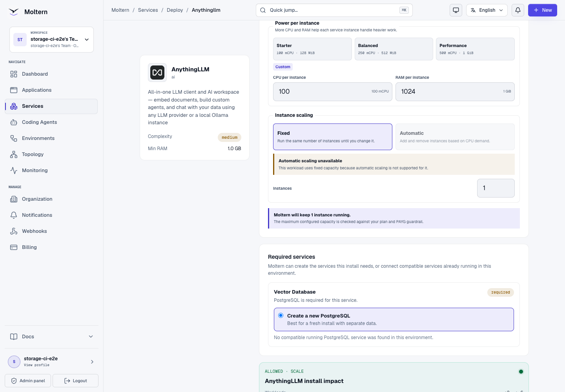Open the Billing page
565x392 pixels.
[51, 247]
